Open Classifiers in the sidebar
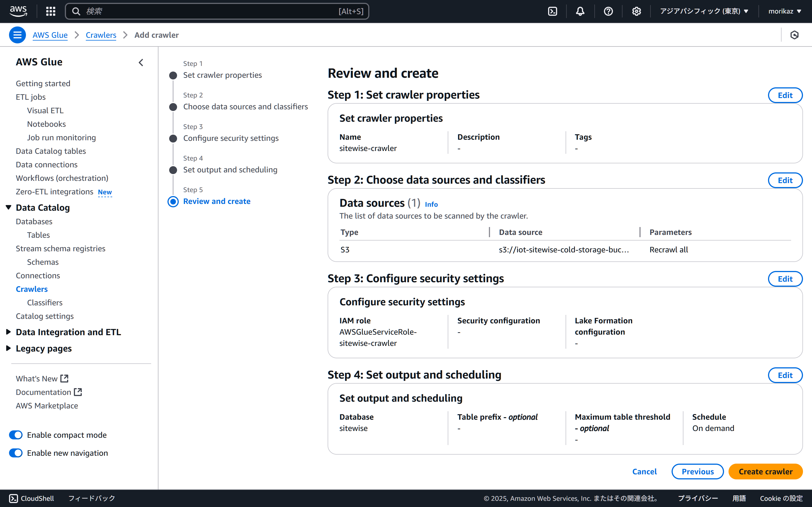The width and height of the screenshot is (812, 507). (x=45, y=303)
